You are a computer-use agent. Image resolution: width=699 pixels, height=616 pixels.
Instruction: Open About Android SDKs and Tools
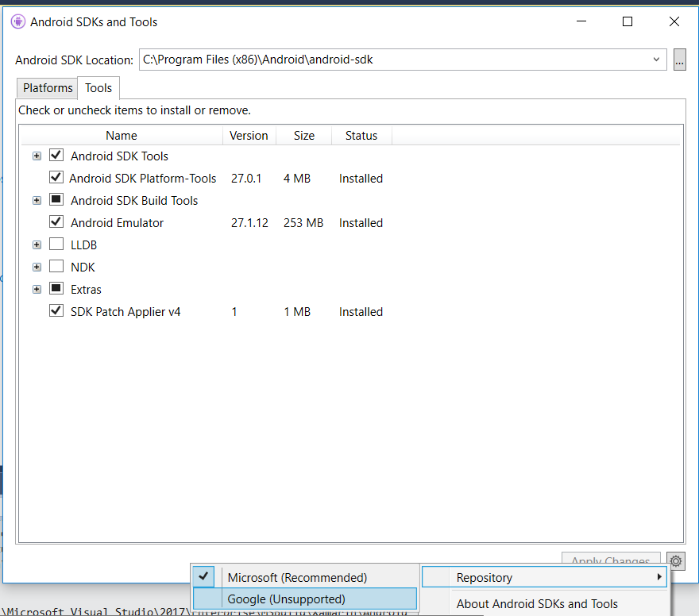click(535, 603)
